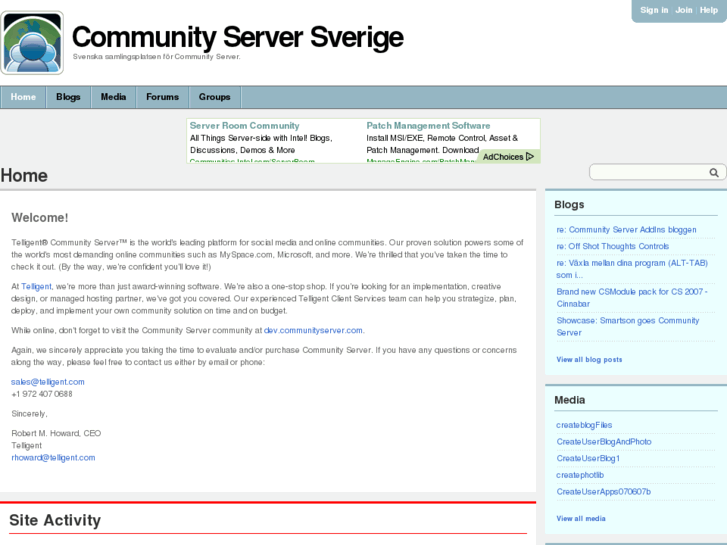Open 're: Växla mellan dina program' post
This screenshot has width=727, height=545.
(632, 269)
